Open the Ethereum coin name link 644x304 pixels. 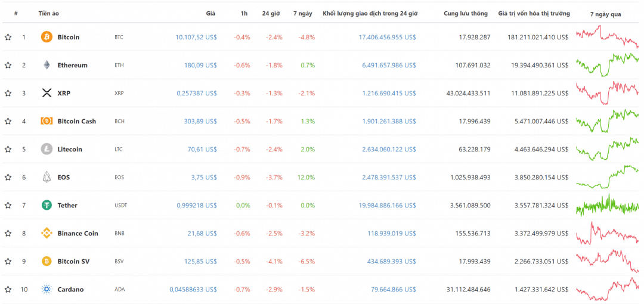pos(72,65)
